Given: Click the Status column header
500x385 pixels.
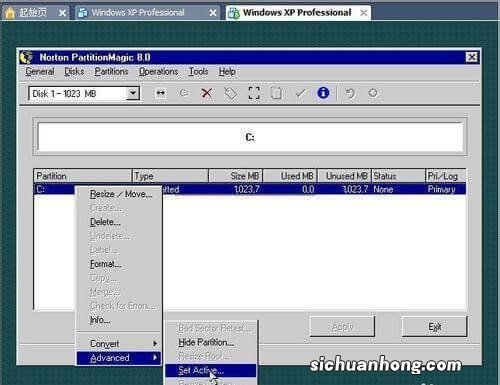Looking at the screenshot, I should [x=398, y=176].
